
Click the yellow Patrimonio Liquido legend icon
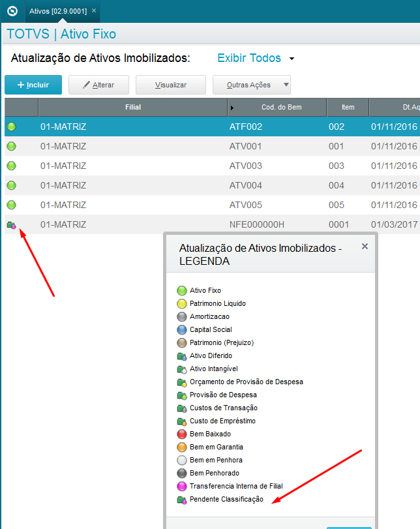[182, 303]
